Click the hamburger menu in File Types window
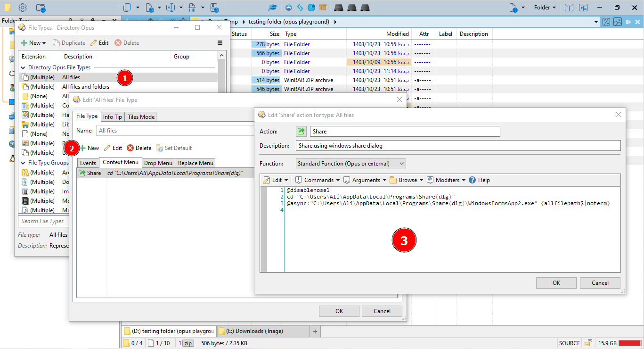Screen dimensions: 644x349 click(220, 43)
